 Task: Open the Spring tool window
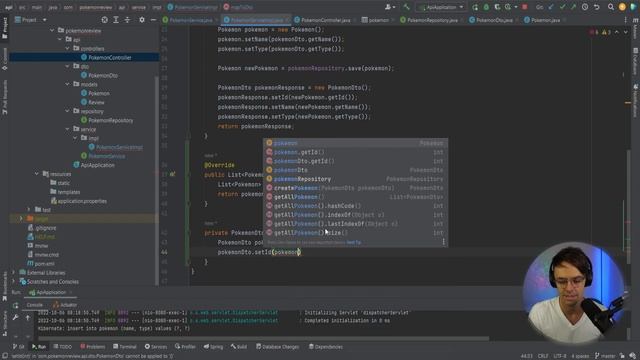[213, 347]
